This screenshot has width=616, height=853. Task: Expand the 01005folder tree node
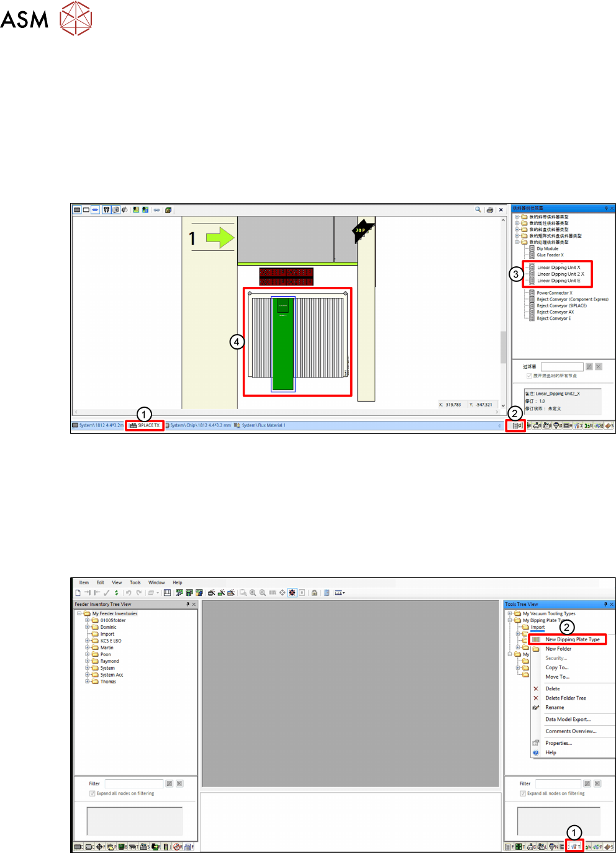[x=88, y=620]
